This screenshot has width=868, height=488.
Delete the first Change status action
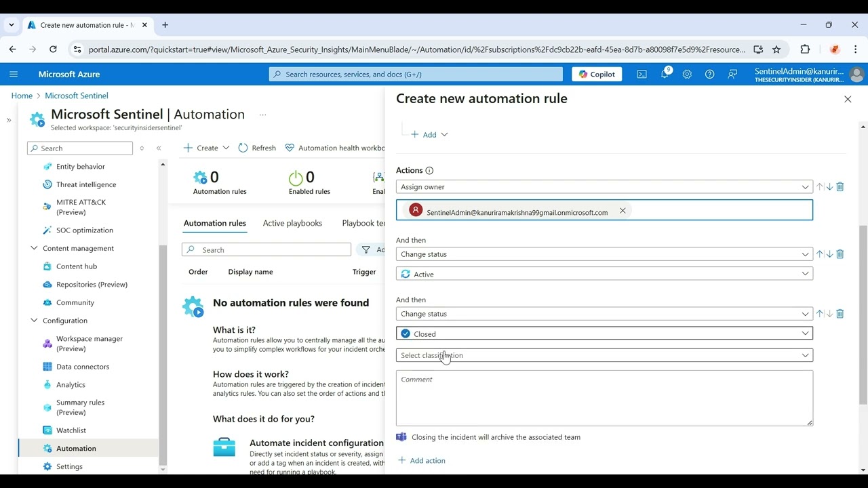840,254
